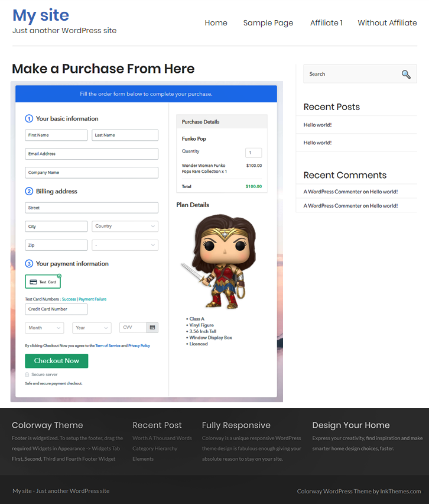Open the Sample Page menu item
The width and height of the screenshot is (429, 504).
point(268,23)
